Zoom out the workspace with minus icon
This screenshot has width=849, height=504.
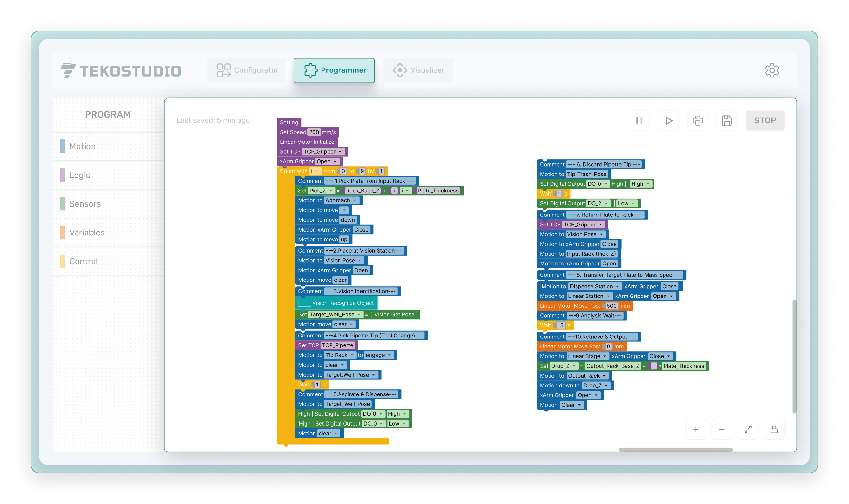tap(722, 429)
